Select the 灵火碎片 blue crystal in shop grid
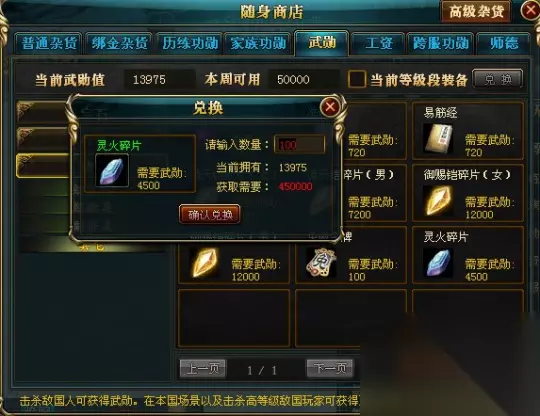540x416 pixels. pos(438,263)
